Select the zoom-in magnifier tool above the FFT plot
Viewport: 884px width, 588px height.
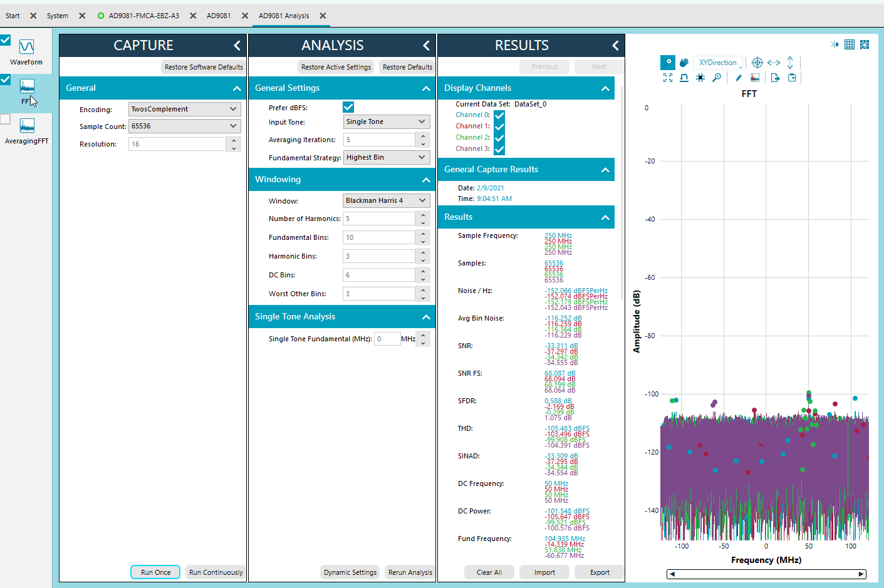pyautogui.click(x=668, y=62)
